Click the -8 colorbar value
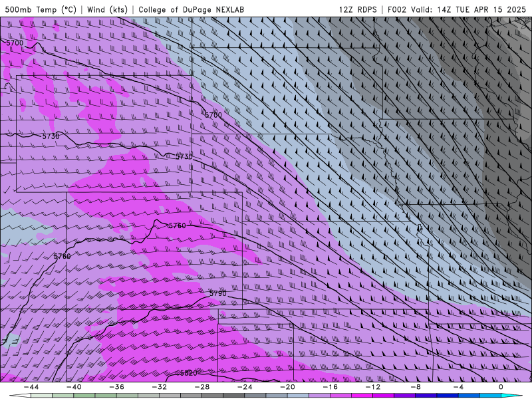 [415, 387]
